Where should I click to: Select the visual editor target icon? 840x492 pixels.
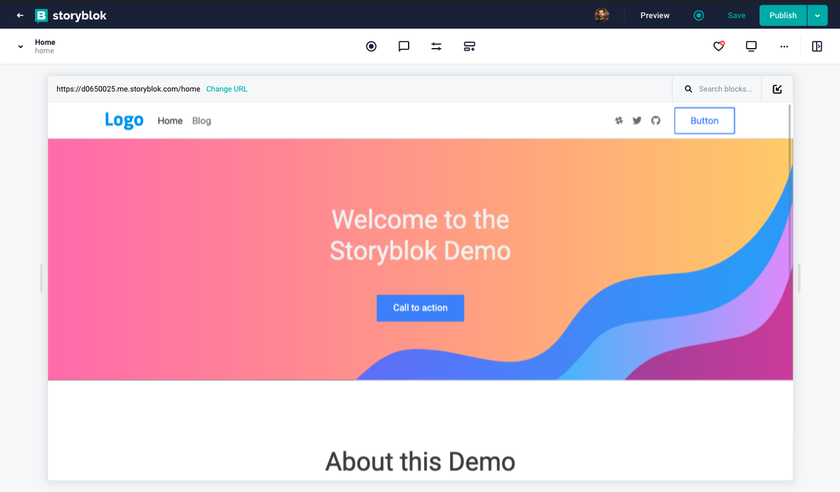[x=371, y=47]
